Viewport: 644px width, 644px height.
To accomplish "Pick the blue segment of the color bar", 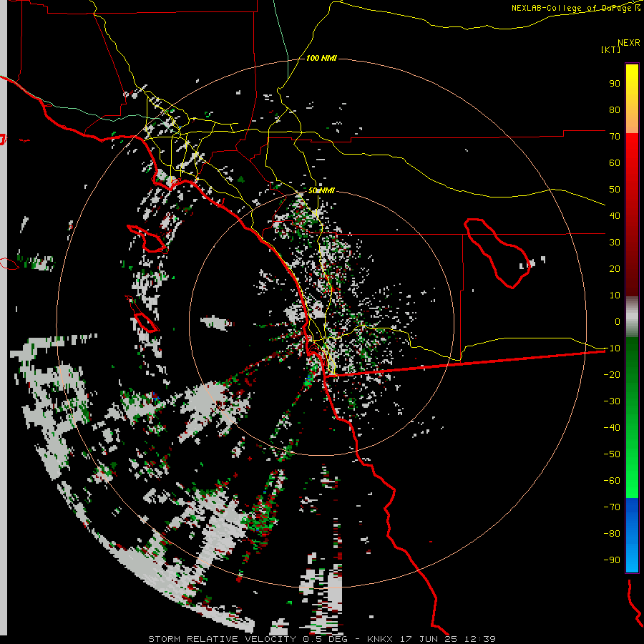I will (632, 535).
